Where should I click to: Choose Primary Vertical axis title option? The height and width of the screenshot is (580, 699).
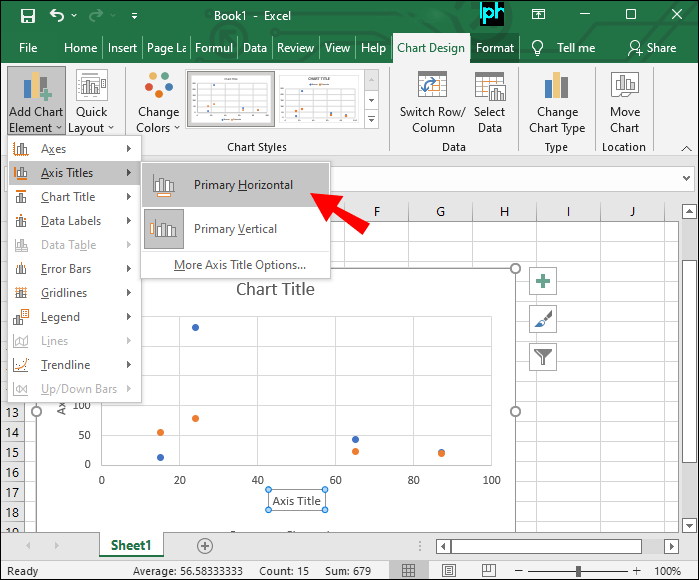pyautogui.click(x=235, y=229)
